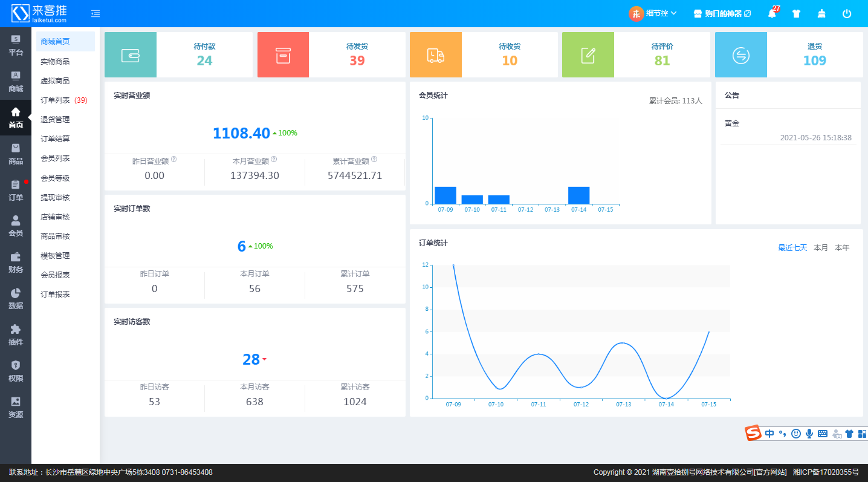The image size is (868, 482).
Task: Open the 会员 sidebar section
Action: click(x=16, y=226)
